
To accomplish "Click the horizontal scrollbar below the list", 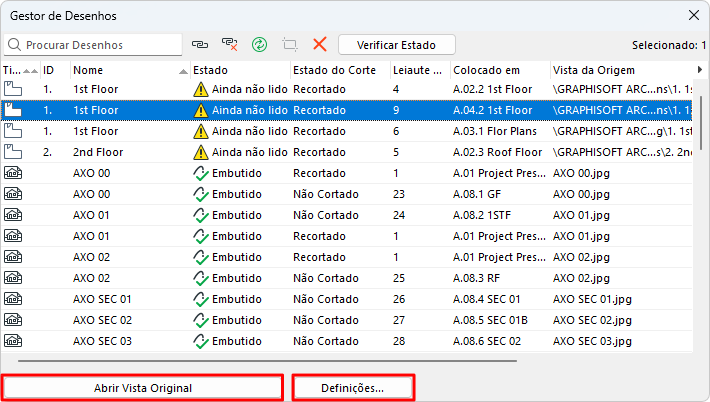I will click(x=267, y=361).
